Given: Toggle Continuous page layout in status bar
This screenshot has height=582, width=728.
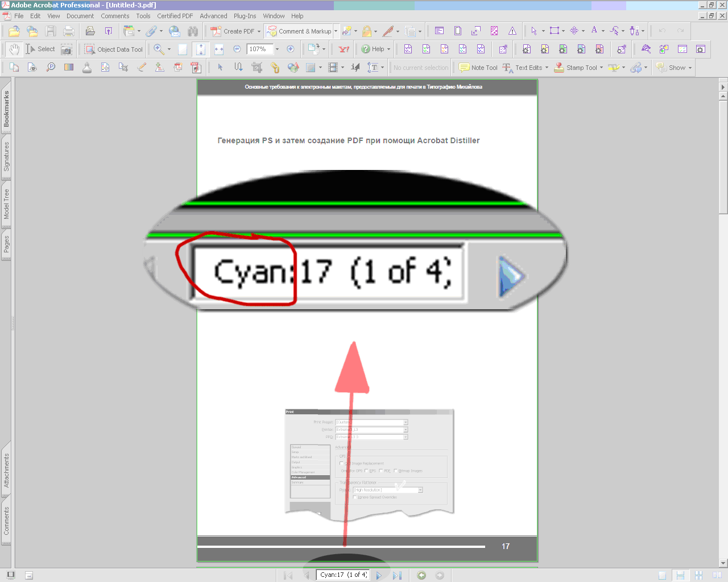Looking at the screenshot, I should (x=680, y=575).
